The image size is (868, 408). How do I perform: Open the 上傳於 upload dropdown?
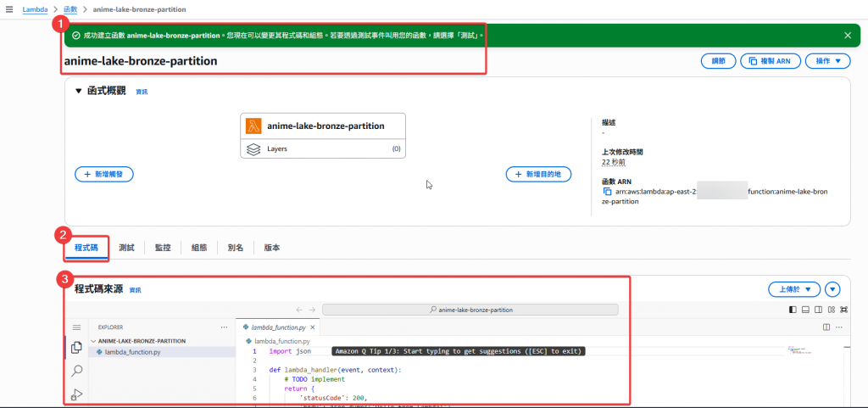794,289
